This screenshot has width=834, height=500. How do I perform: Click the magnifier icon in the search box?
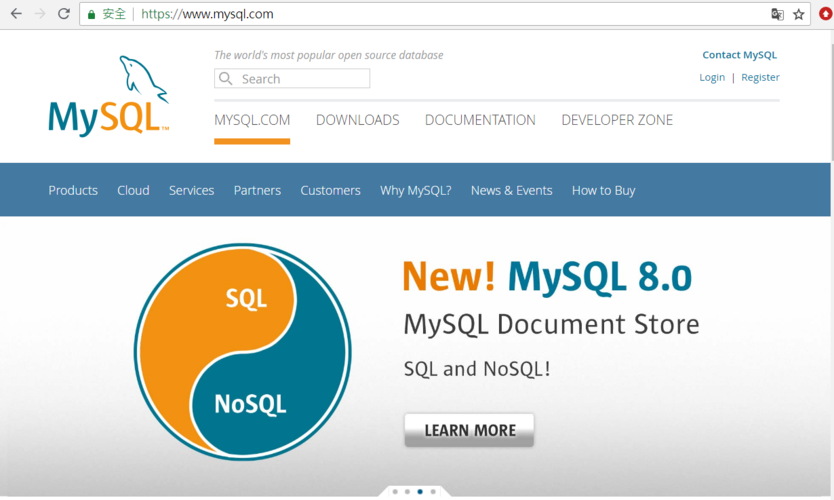click(x=226, y=79)
